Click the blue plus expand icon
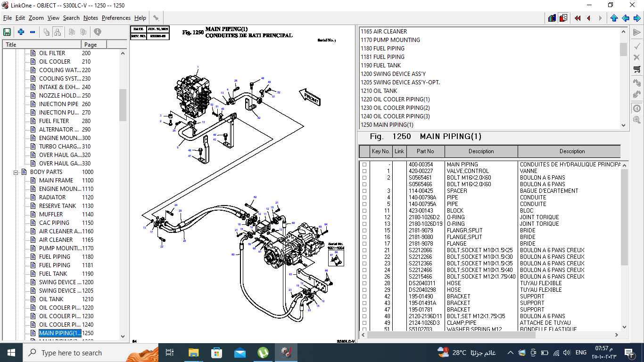Screen dimensions: 644x362 pos(21,32)
